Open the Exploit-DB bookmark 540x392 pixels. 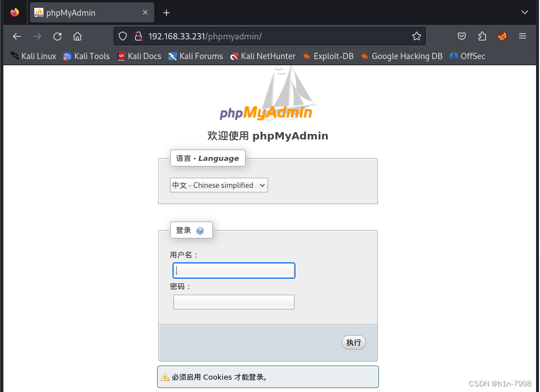coord(328,56)
